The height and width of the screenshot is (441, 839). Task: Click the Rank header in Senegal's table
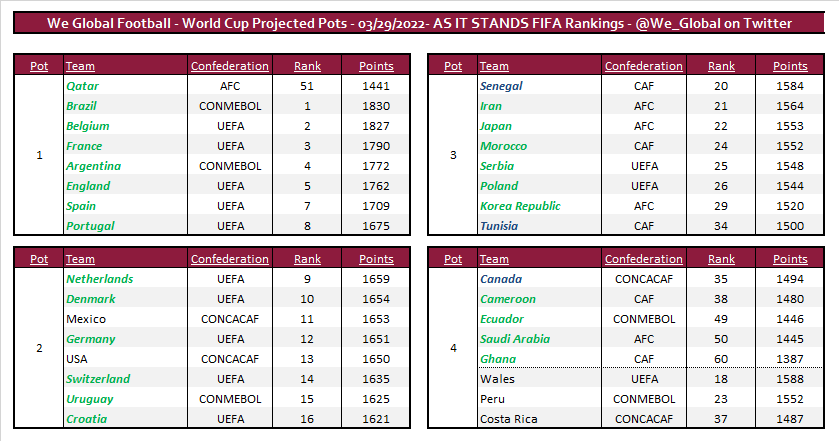[x=721, y=66]
